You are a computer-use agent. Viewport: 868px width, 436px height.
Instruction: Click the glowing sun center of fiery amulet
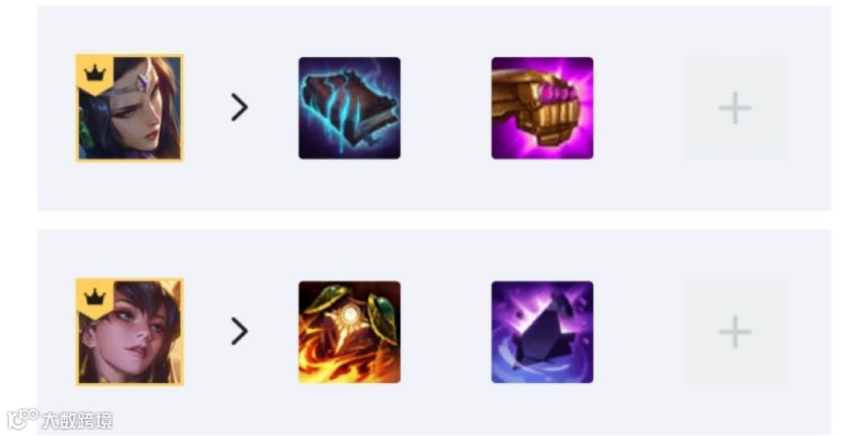[x=350, y=315]
